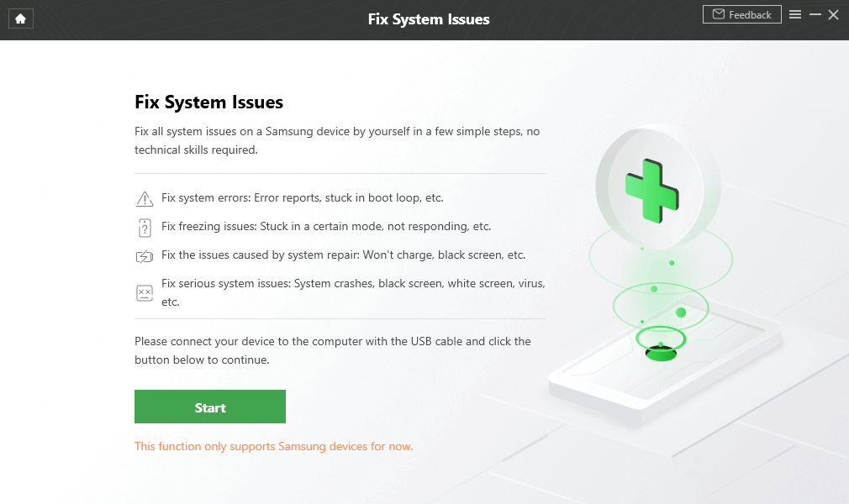
Task: Minimize the application window
Action: (815, 14)
